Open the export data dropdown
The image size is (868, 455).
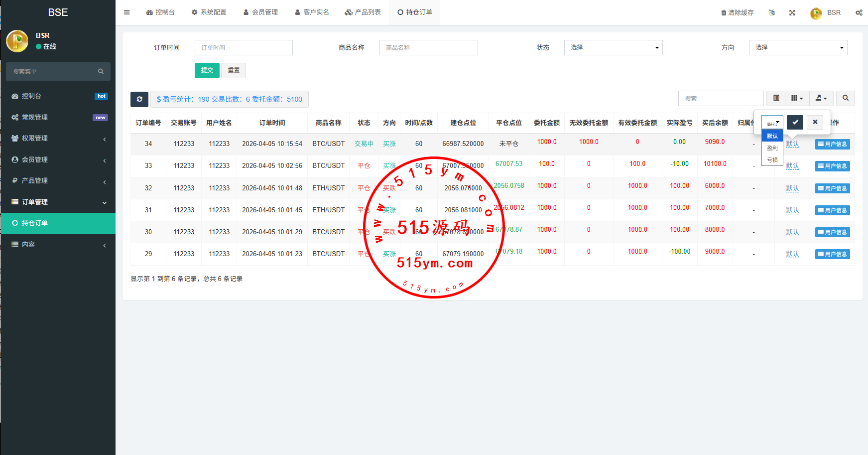pyautogui.click(x=821, y=98)
